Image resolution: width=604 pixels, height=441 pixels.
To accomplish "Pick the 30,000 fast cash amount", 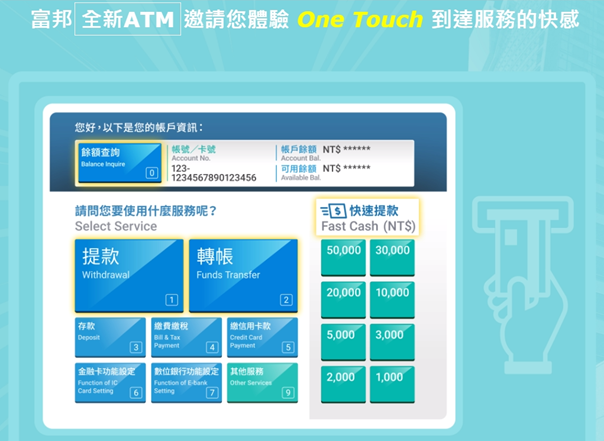I will click(x=392, y=258).
